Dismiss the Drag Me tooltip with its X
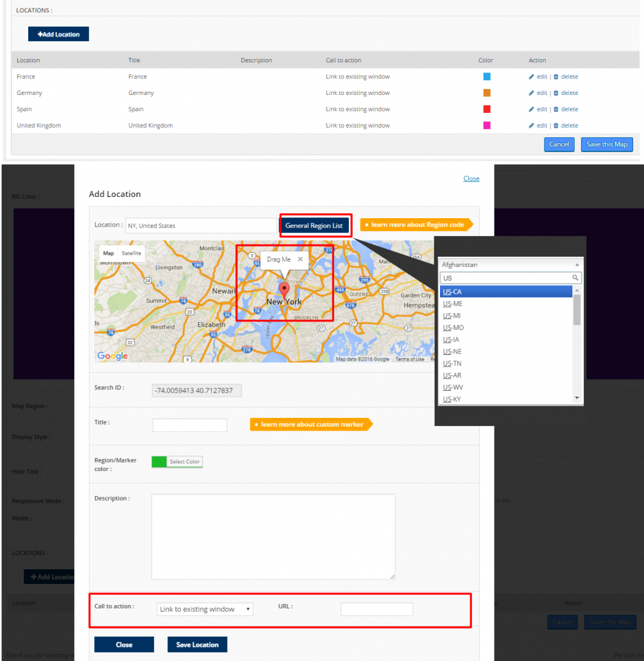644x661 pixels. click(x=299, y=259)
